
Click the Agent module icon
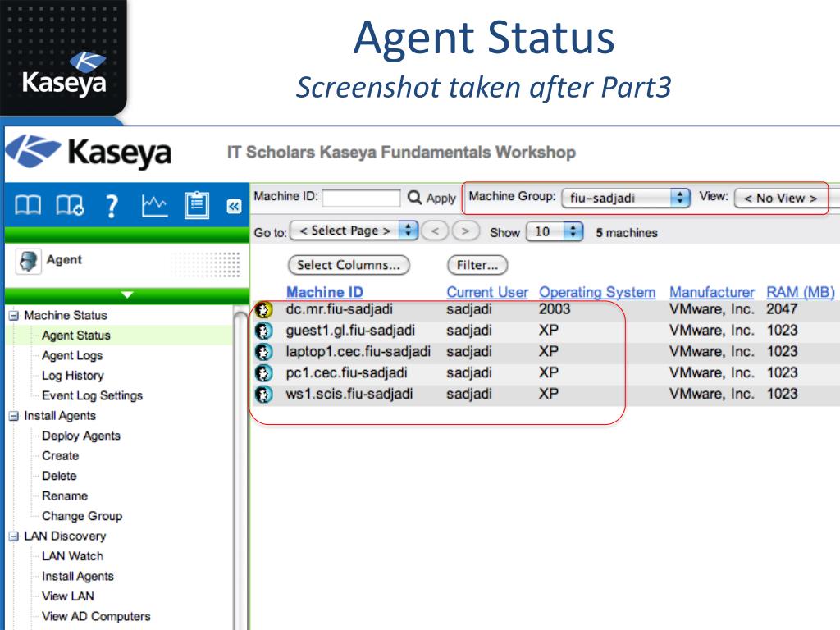coord(29,262)
